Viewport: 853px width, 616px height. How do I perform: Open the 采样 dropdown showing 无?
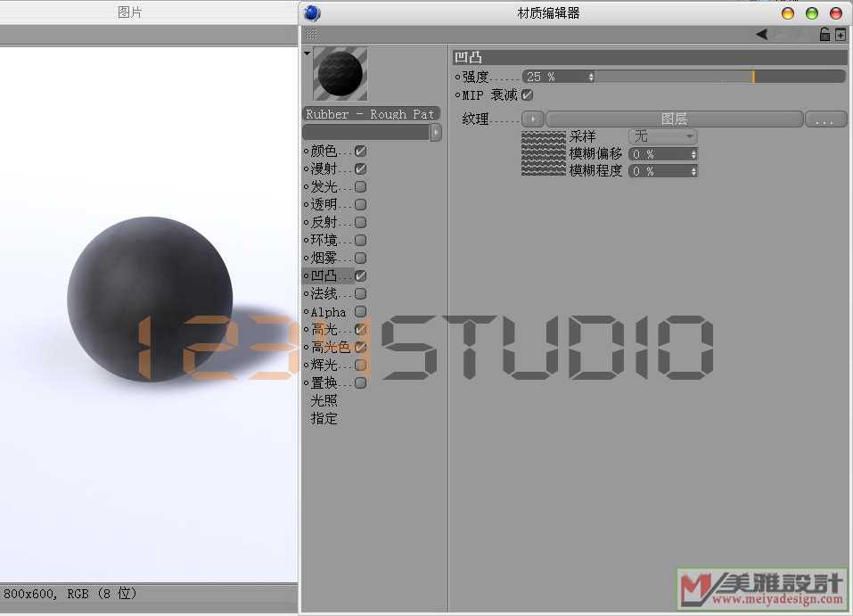click(662, 136)
